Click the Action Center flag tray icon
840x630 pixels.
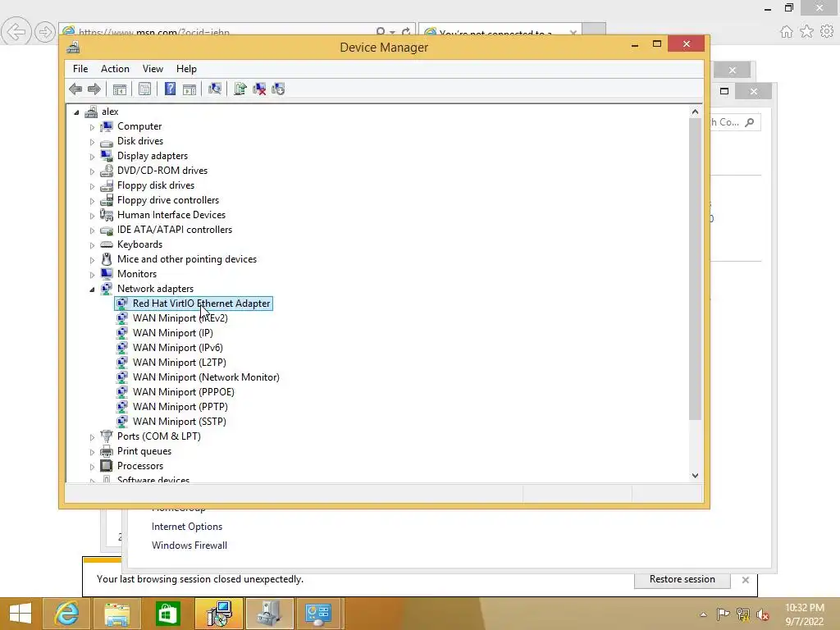click(x=724, y=614)
